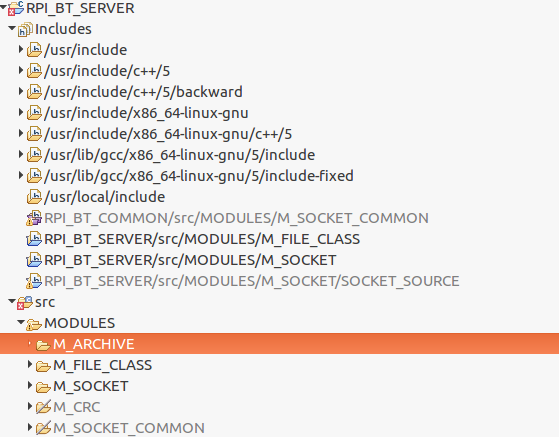Click the RPI_BT_COMMON M_SOCKET_COMMON warning include icon
559x437 pixels.
click(x=34, y=218)
